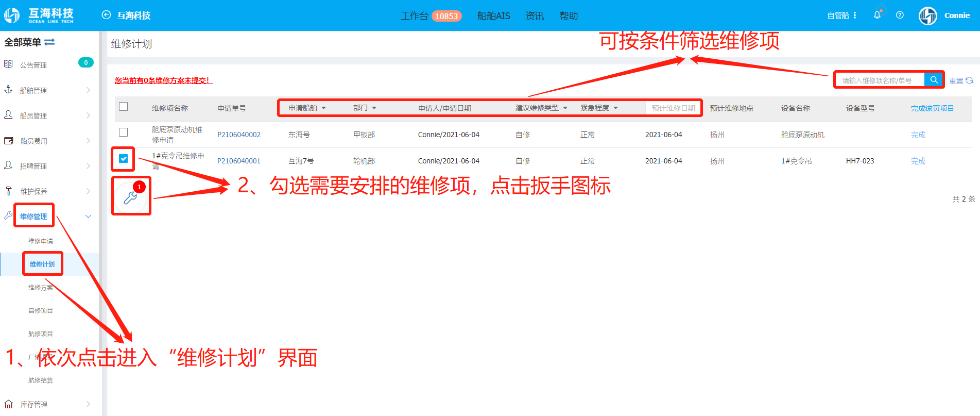Click the 互海7号 ship cell
980x416 pixels.
pos(301,161)
